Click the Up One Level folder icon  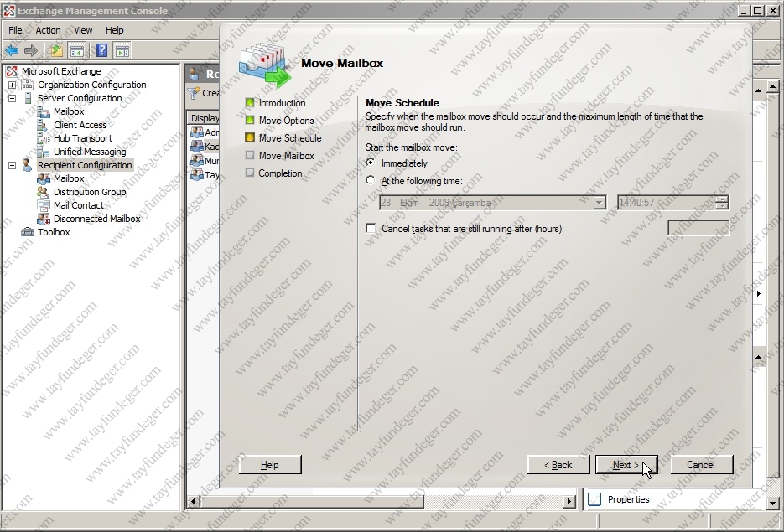point(56,50)
